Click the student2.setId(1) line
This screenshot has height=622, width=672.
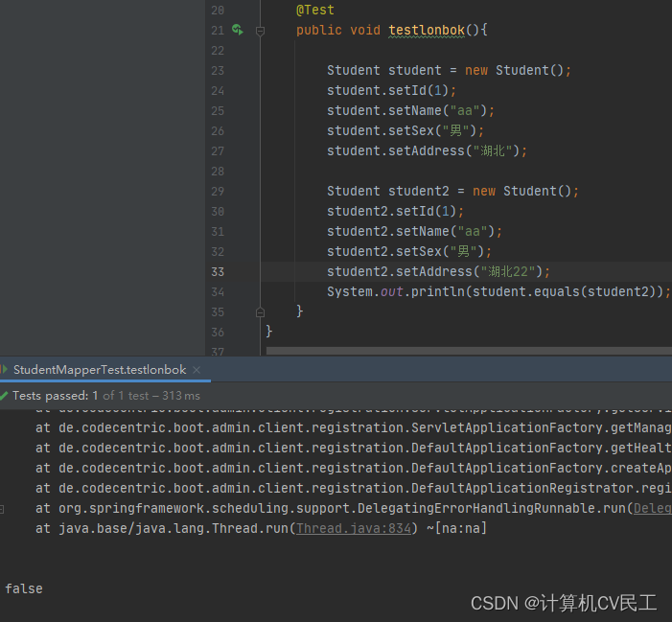coord(395,211)
